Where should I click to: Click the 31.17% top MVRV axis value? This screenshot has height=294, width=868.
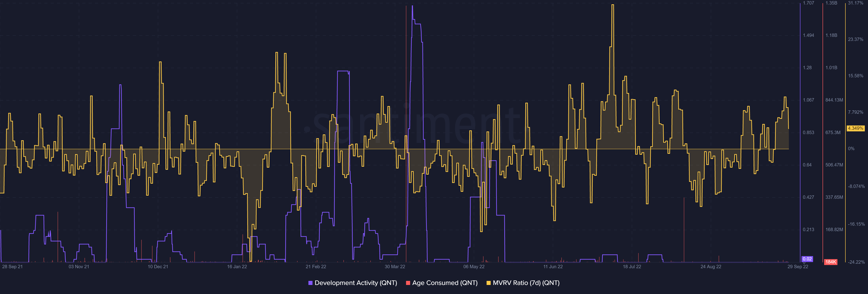click(x=856, y=3)
